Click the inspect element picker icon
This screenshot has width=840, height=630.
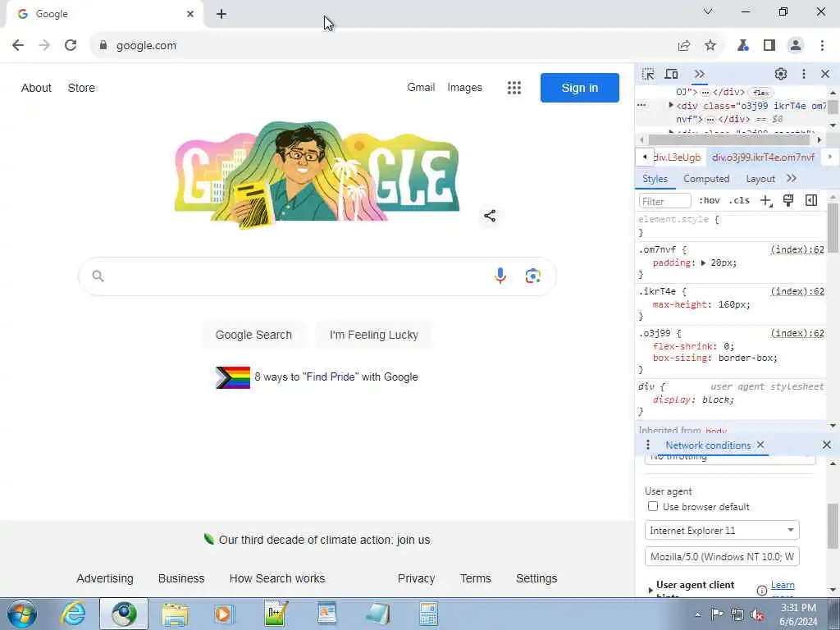pyautogui.click(x=648, y=74)
